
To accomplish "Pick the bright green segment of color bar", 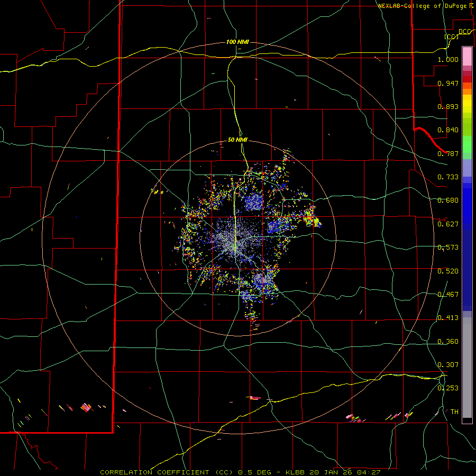I will click(467, 144).
